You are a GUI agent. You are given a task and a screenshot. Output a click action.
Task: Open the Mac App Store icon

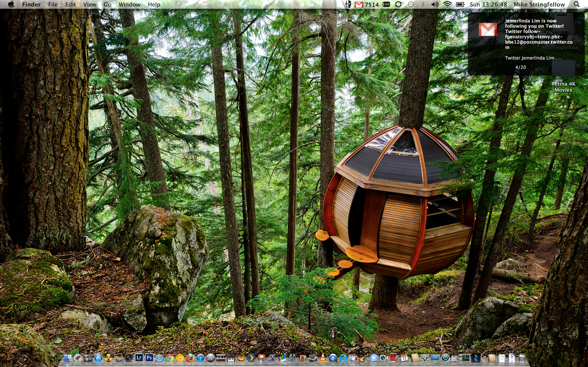98,358
